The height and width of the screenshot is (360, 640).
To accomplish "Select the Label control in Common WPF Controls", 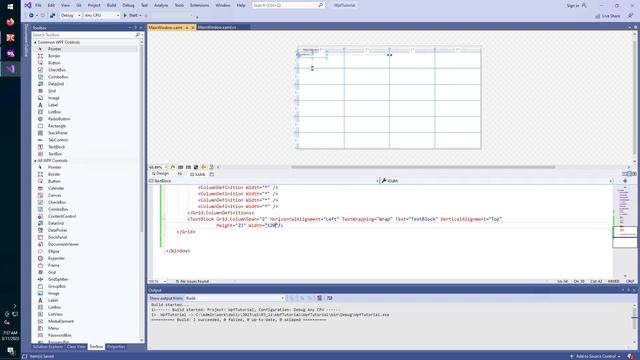I will click(53, 105).
